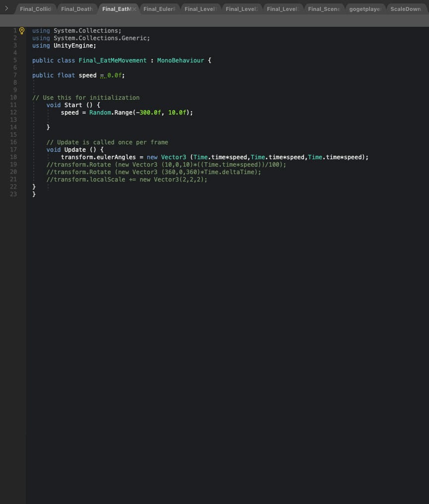The height and width of the screenshot is (504, 429).
Task: Click the Final_EatMeMovement class name
Action: (x=113, y=61)
